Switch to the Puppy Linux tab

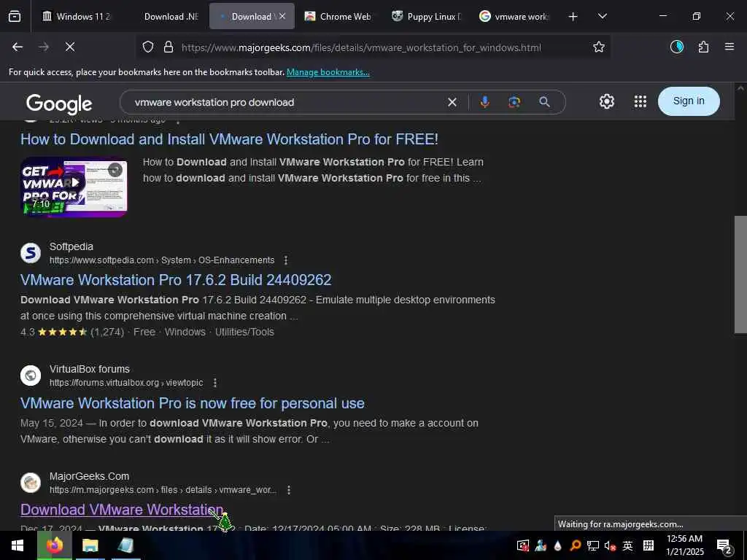(x=426, y=16)
